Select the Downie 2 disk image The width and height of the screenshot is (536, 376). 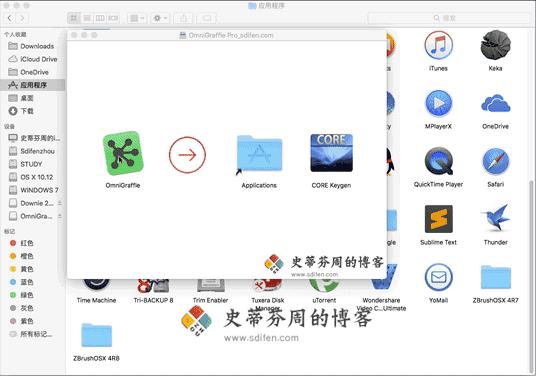tap(32, 203)
